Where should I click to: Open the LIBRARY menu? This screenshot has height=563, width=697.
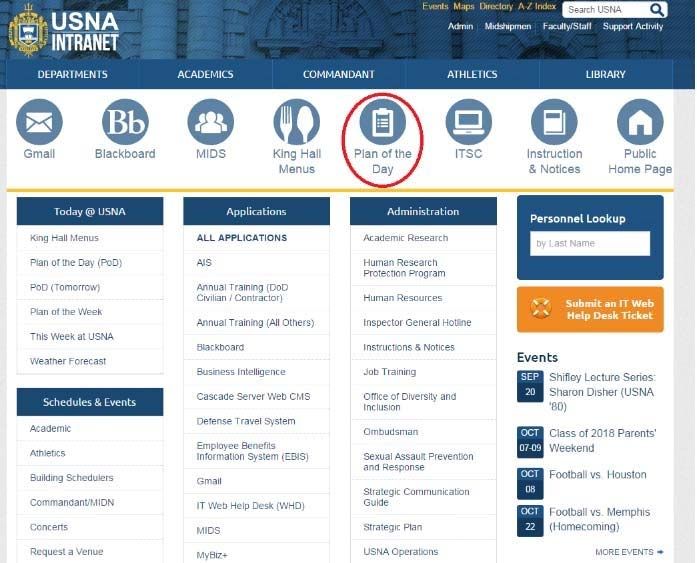(605, 74)
